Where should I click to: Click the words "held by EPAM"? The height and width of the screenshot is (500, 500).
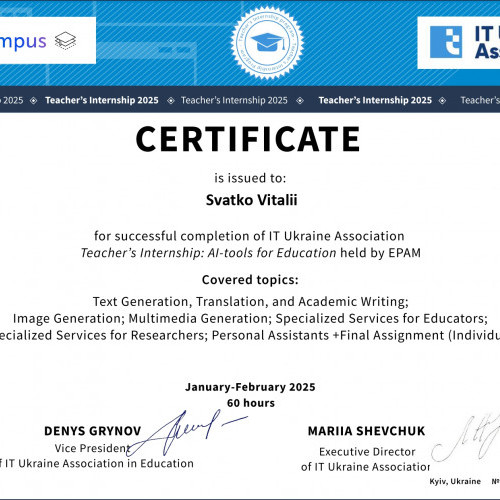tap(380, 253)
